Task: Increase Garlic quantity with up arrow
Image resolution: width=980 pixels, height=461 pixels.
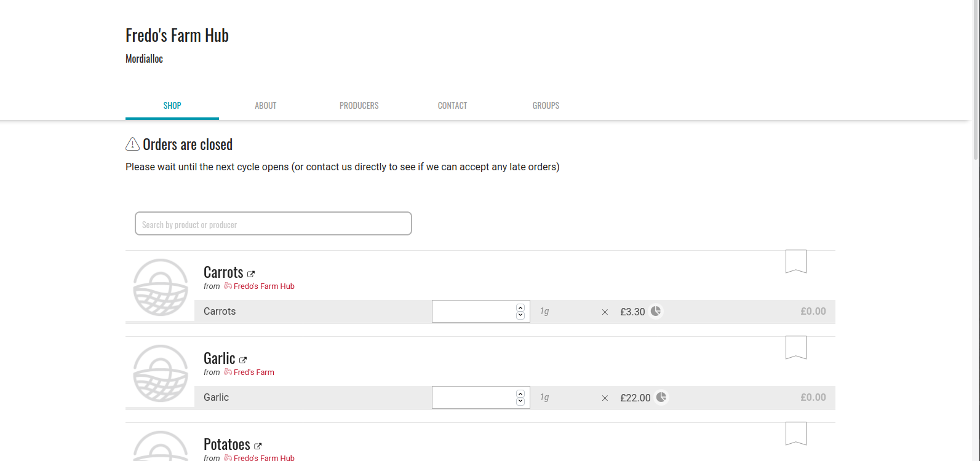Action: pyautogui.click(x=520, y=394)
